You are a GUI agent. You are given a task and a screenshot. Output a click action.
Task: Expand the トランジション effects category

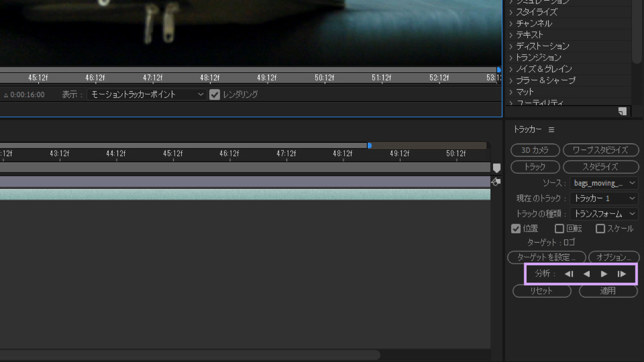pos(511,57)
